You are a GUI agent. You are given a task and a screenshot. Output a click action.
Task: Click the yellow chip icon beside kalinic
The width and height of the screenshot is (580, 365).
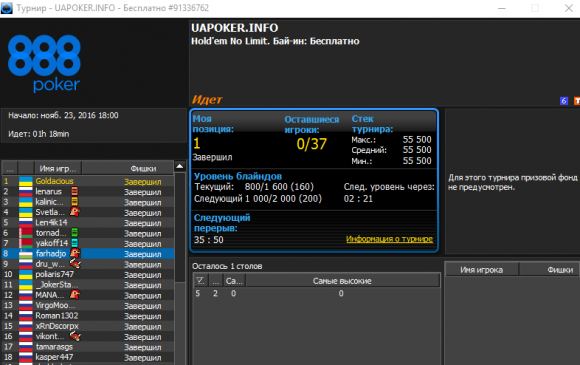(x=74, y=202)
